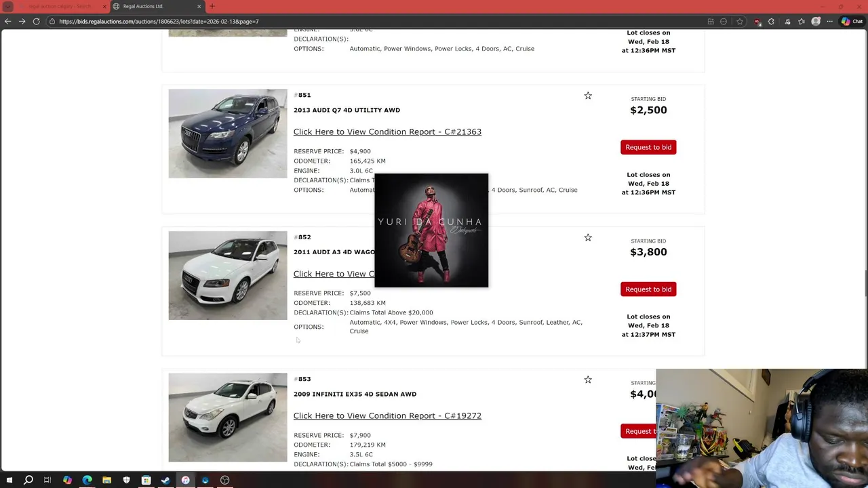Launch Copilot from the taskbar
Viewport: 868px width, 488px height.
[x=67, y=480]
